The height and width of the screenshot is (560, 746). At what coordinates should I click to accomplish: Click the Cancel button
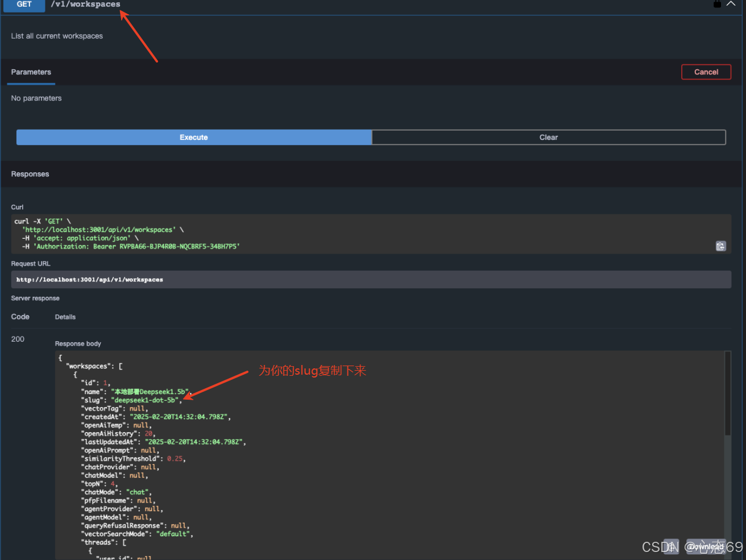pyautogui.click(x=706, y=72)
